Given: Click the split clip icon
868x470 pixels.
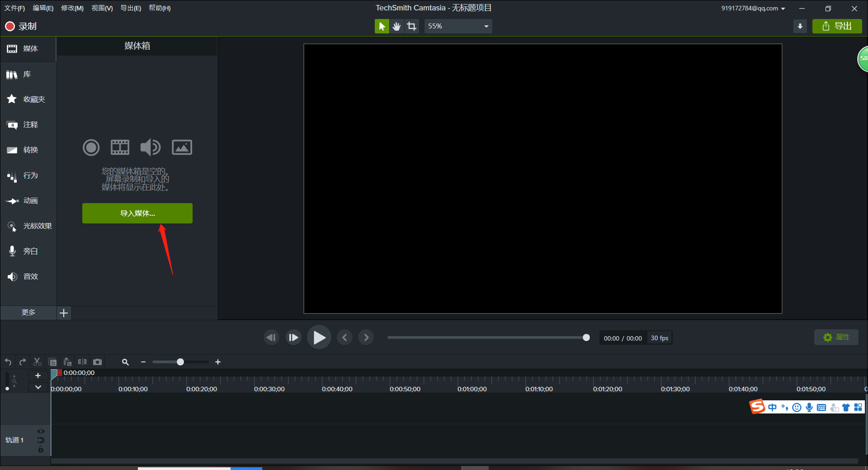Looking at the screenshot, I should click(x=82, y=362).
